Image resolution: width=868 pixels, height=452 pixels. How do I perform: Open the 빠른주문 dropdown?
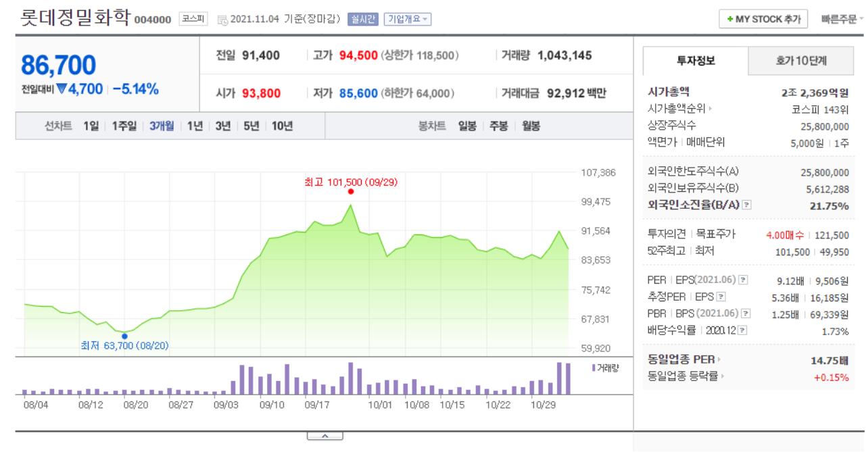click(841, 20)
